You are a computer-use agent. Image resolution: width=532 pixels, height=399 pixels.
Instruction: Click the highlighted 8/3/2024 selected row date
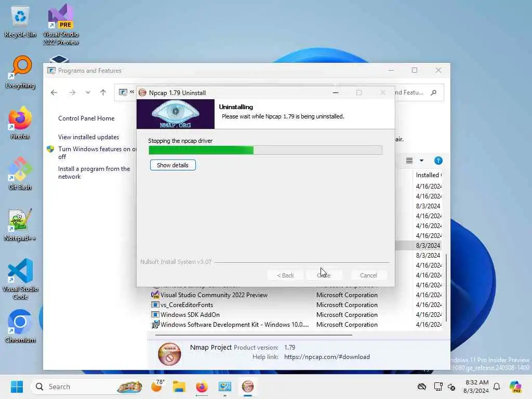tap(428, 245)
